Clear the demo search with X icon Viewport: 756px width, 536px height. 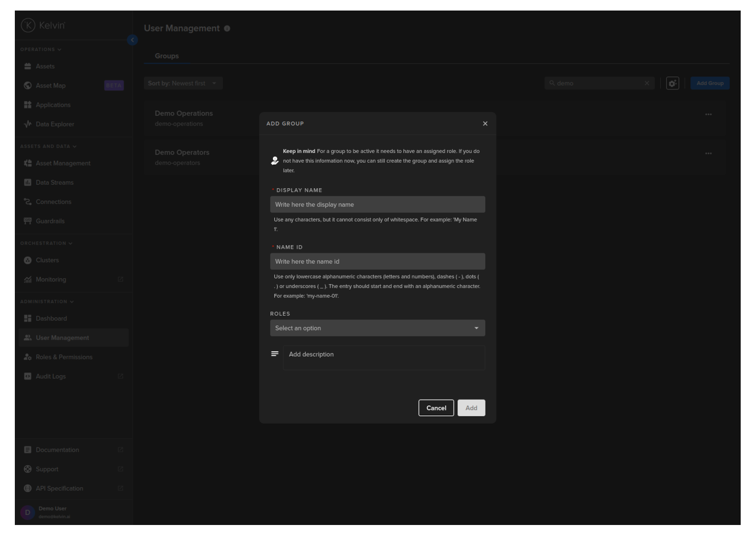(x=647, y=83)
